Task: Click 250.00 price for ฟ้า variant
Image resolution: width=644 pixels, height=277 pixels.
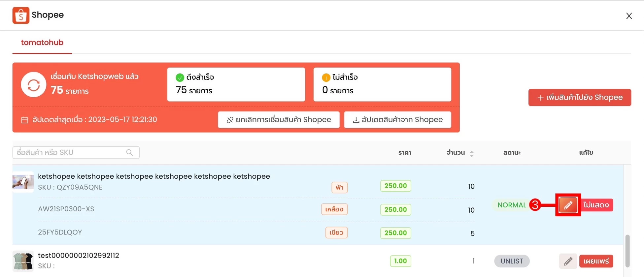Action: coord(395,186)
